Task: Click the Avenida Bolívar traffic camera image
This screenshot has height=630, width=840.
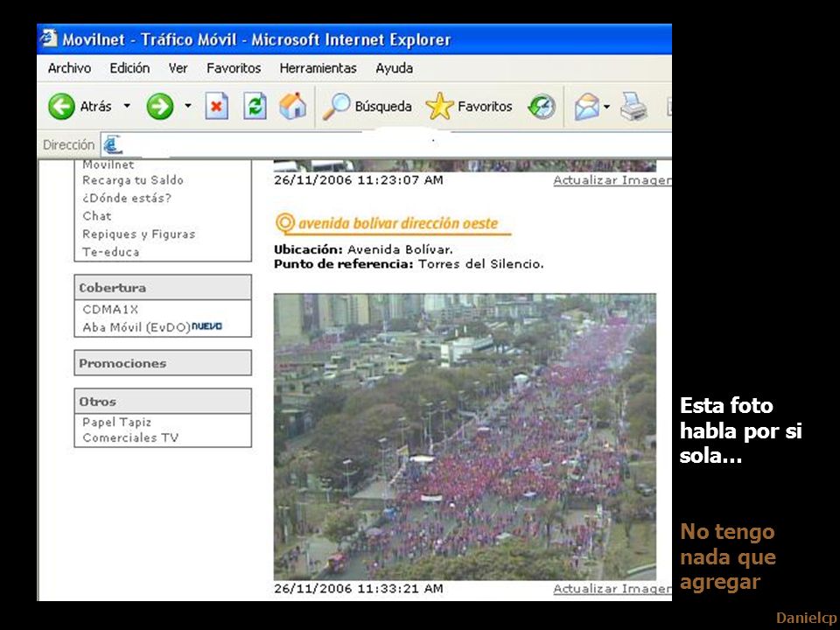Action: 465,437
